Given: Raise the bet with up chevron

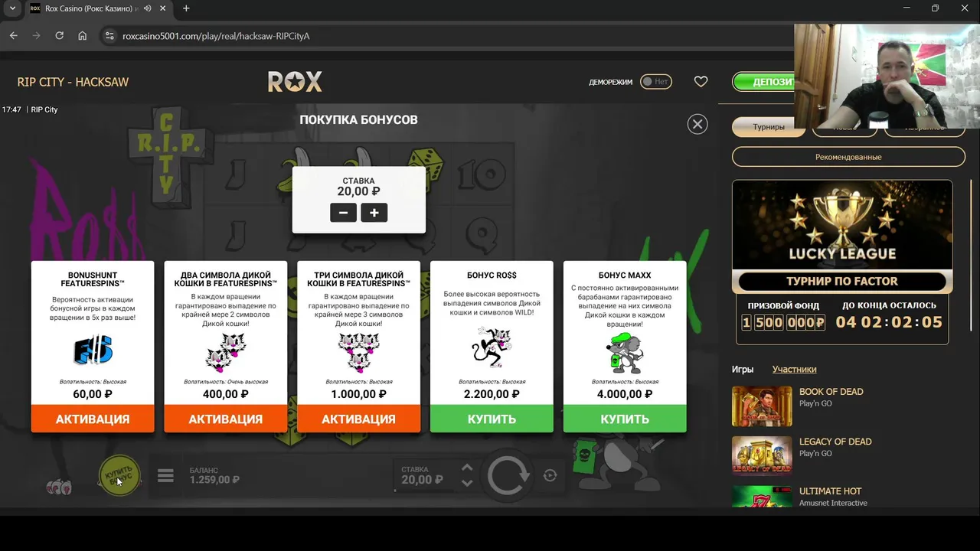Looking at the screenshot, I should pyautogui.click(x=467, y=468).
